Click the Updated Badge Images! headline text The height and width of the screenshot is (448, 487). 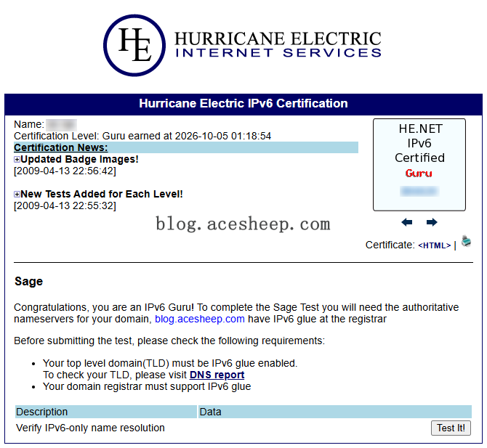(x=79, y=159)
